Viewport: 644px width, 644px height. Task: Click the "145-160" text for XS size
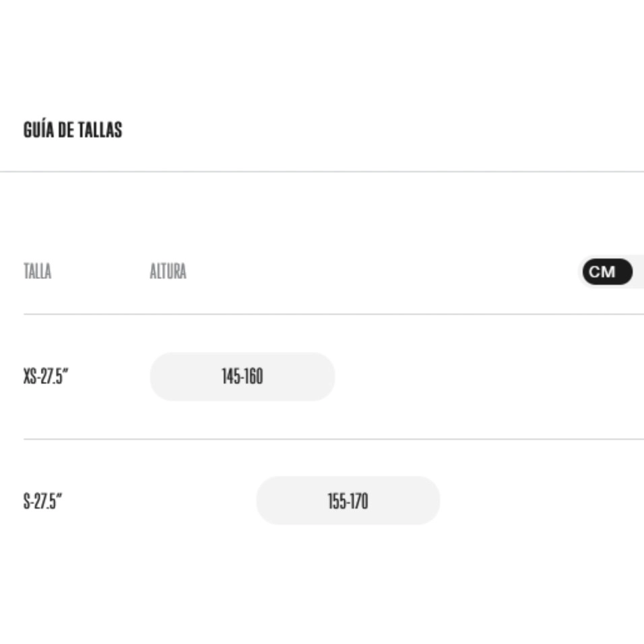coord(243,376)
